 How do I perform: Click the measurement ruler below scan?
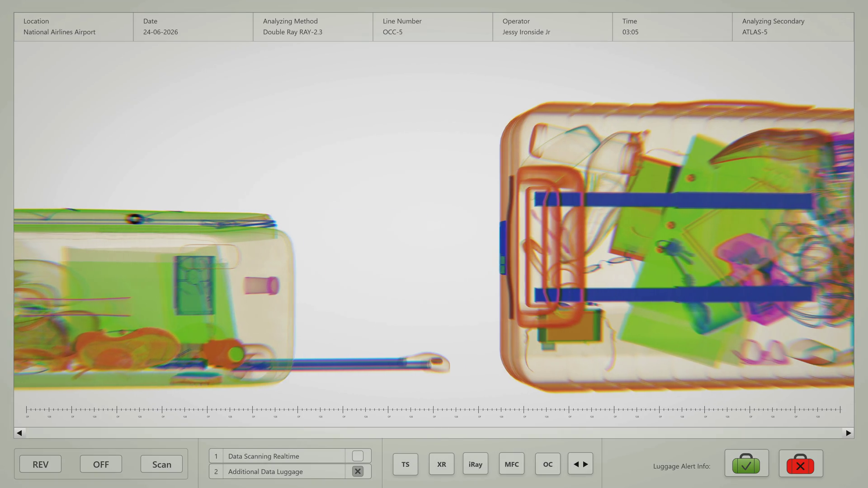pos(433,410)
